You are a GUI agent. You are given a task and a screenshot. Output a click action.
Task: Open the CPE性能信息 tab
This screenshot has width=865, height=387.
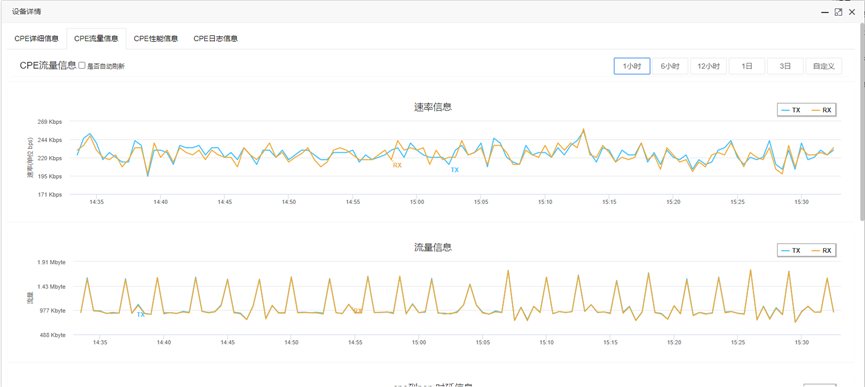156,39
